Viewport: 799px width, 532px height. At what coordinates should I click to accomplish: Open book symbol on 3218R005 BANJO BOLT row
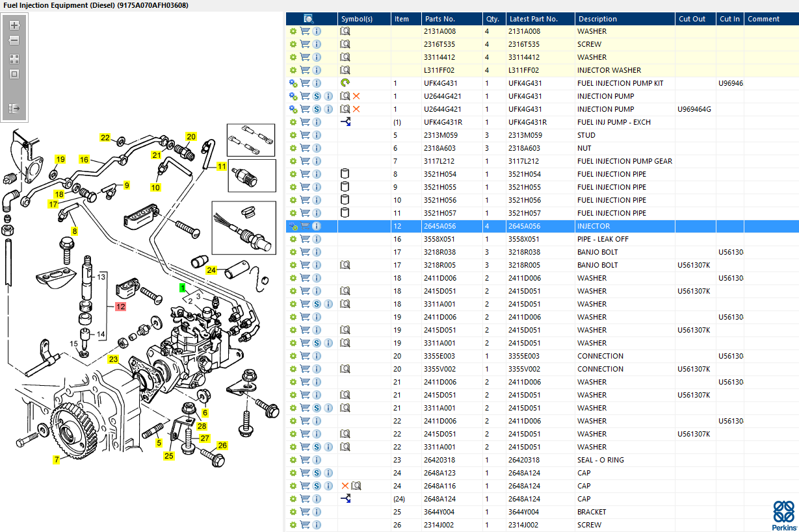[x=346, y=265]
